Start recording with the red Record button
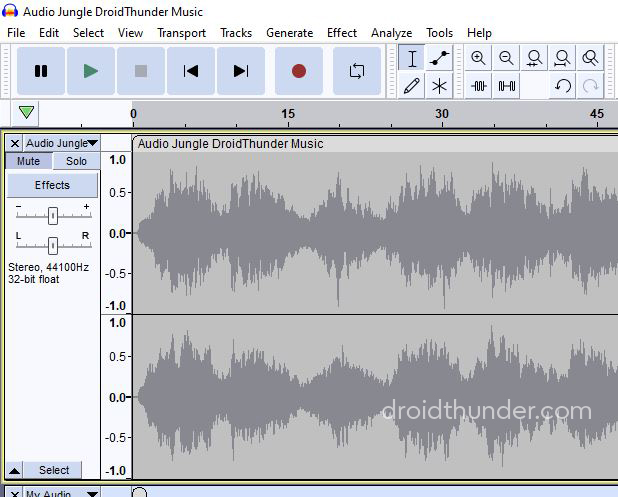 point(299,71)
